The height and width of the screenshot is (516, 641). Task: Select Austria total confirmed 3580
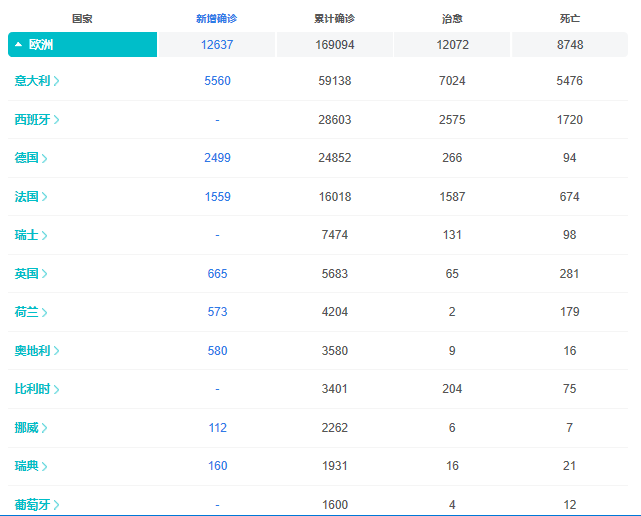tap(335, 351)
